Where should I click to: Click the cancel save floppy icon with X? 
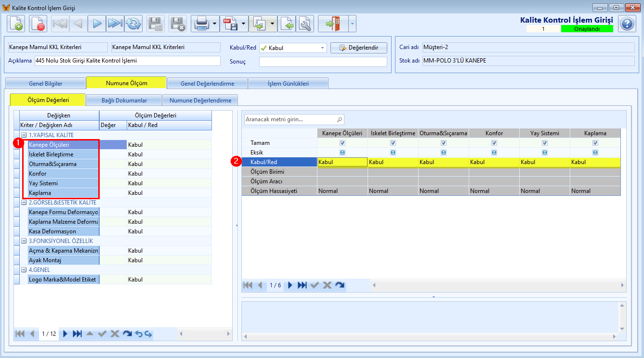click(x=178, y=23)
